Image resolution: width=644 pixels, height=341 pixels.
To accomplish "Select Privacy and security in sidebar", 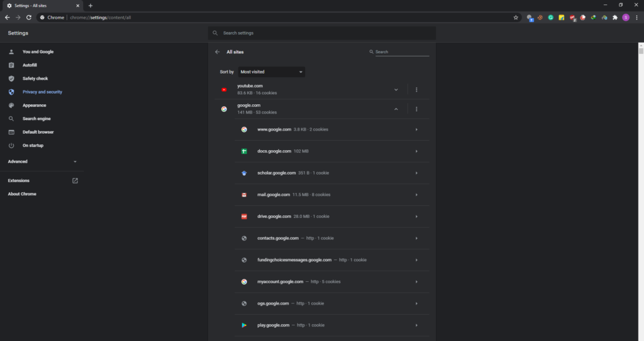I will [x=42, y=92].
